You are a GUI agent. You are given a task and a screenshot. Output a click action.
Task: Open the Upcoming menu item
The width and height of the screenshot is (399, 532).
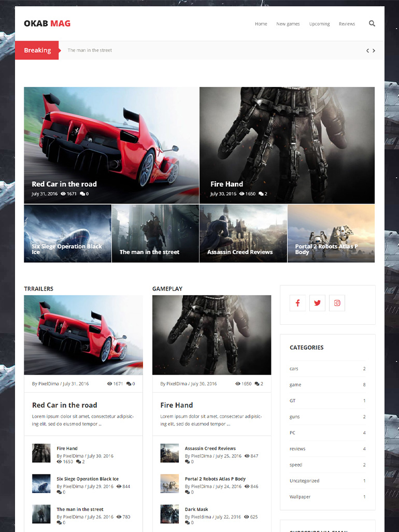319,24
